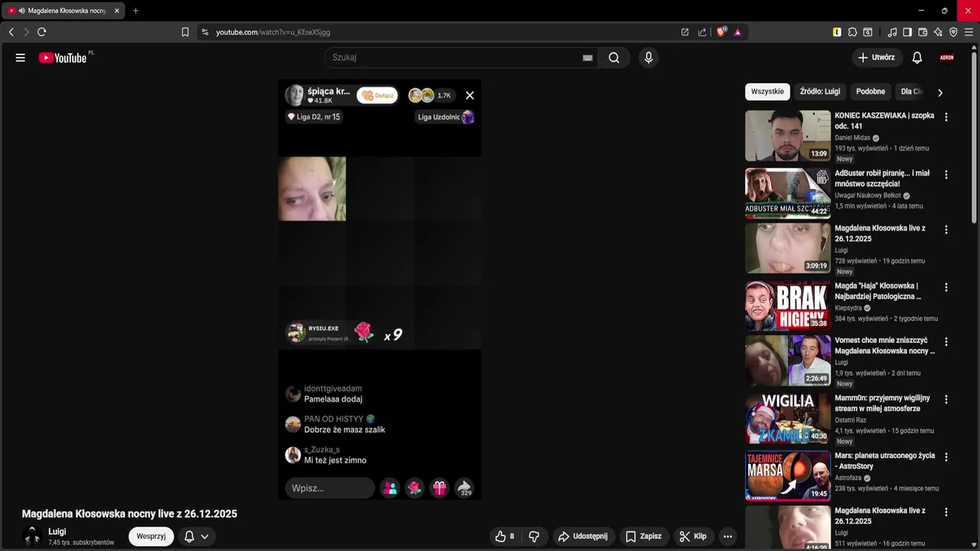The width and height of the screenshot is (980, 551).
Task: Open options for KONIEC KASZEWIAKA video
Action: (x=946, y=117)
